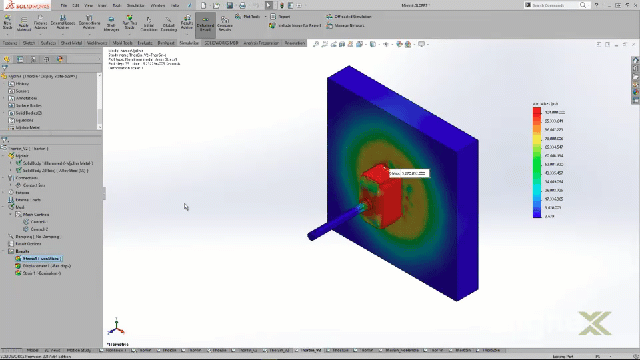Click the Open document icon
640x360 pixels.
[x=216, y=5]
